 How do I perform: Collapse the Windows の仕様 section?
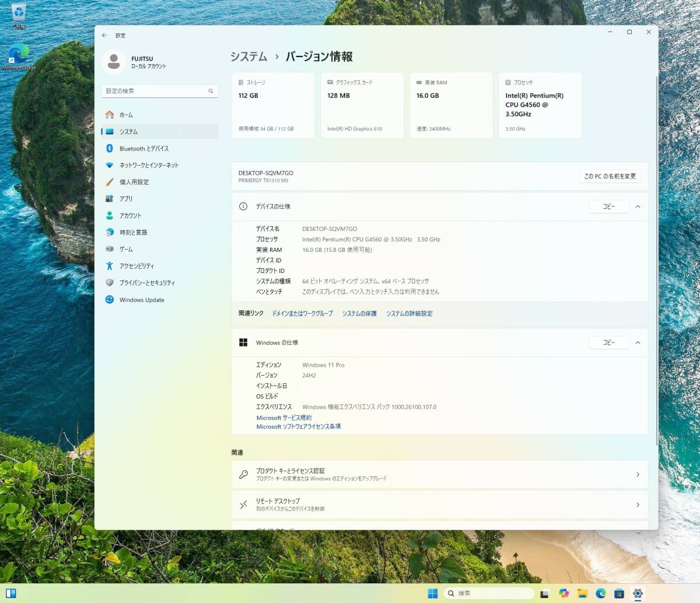(x=638, y=343)
